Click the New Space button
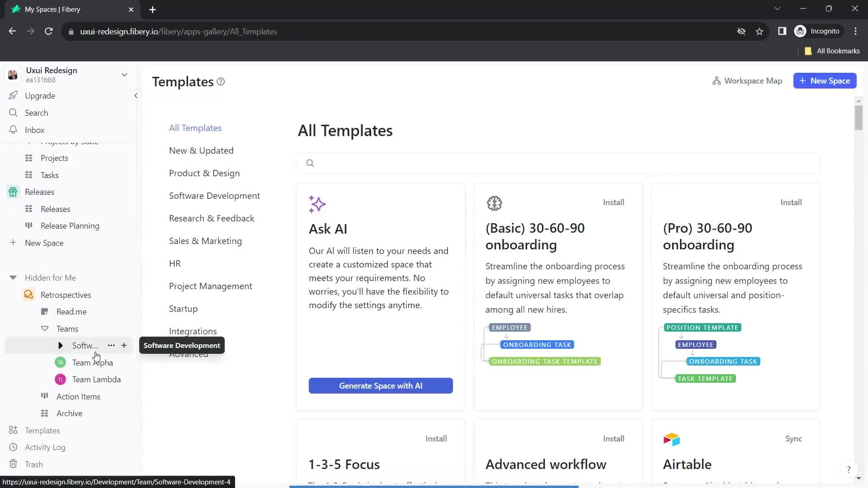The image size is (868, 488). (828, 81)
